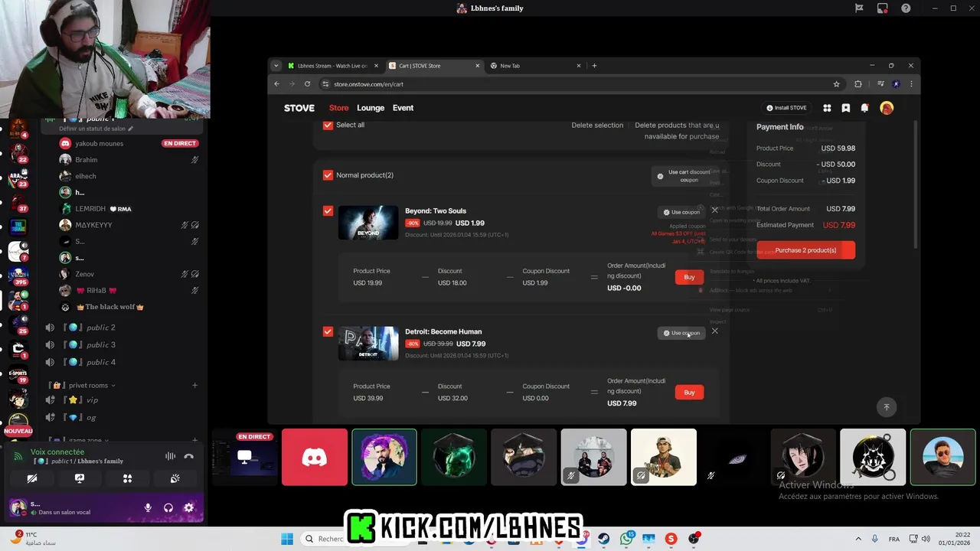The height and width of the screenshot is (551, 980).
Task: Click Buy for Detroit: Become Human
Action: coord(689,392)
